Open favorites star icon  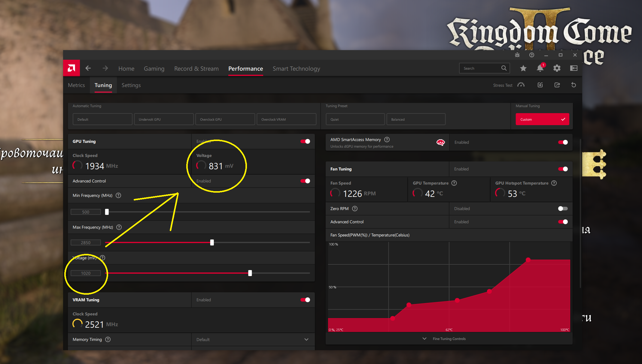pyautogui.click(x=523, y=68)
